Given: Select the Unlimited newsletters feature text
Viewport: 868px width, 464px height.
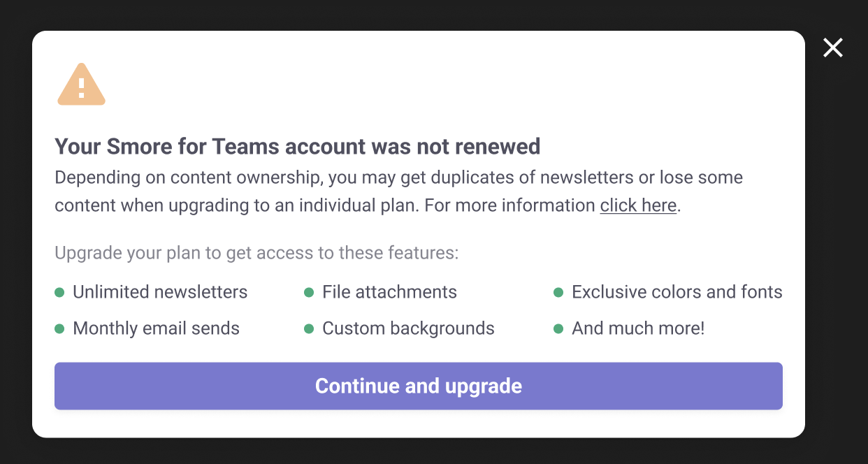Looking at the screenshot, I should pyautogui.click(x=160, y=292).
